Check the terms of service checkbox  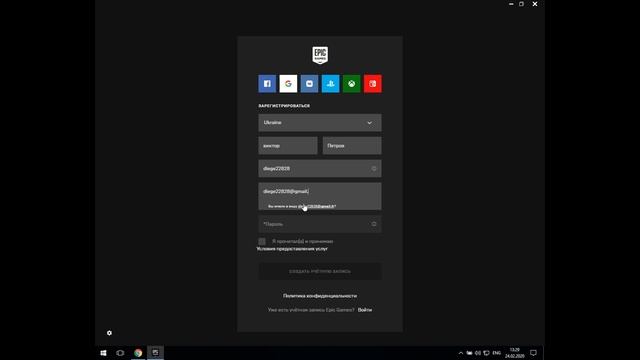(262, 242)
